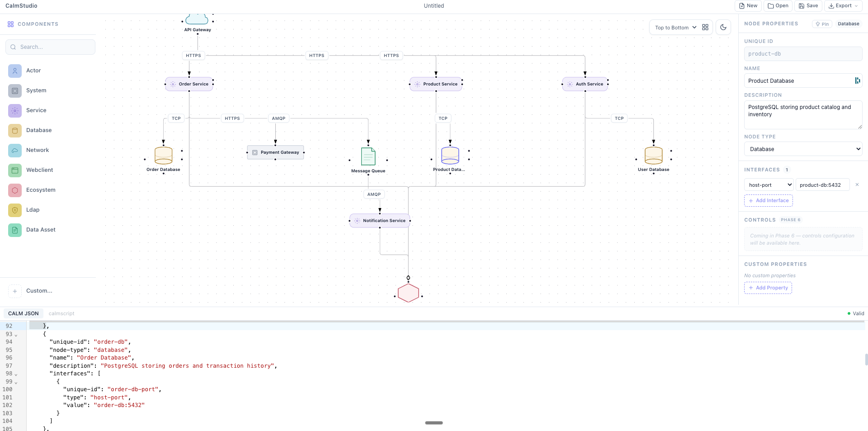The height and width of the screenshot is (431, 868).
Task: Select the Notification Service node
Action: (380, 221)
